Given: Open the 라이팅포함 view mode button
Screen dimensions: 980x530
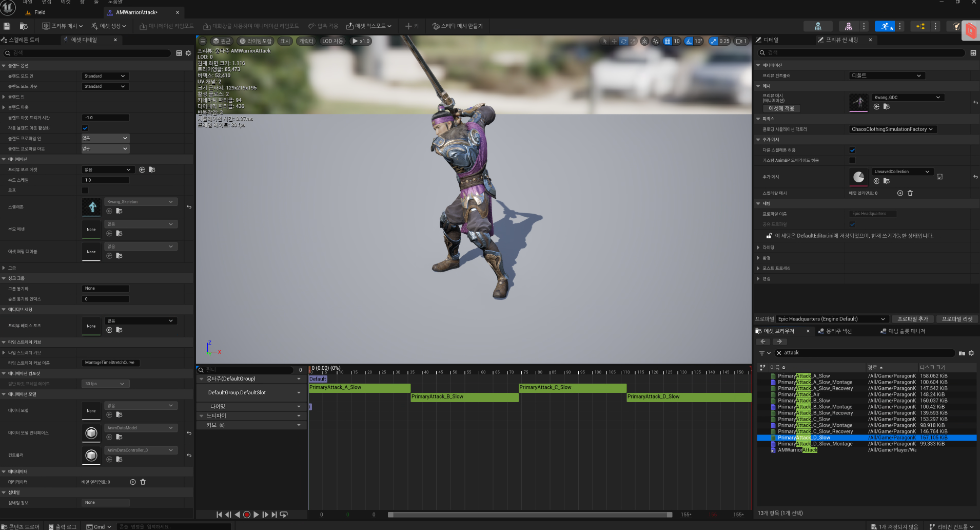Looking at the screenshot, I should tap(256, 41).
